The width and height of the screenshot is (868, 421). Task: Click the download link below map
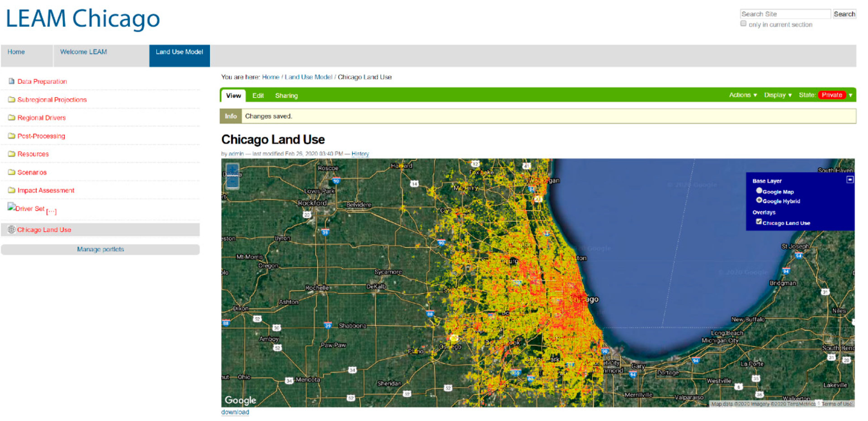tap(235, 412)
